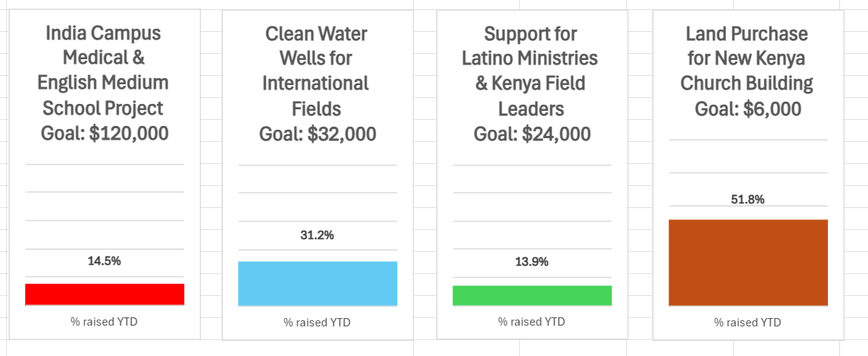The image size is (868, 356).
Task: Select the Clean Water Wells chart title
Action: tap(317, 83)
